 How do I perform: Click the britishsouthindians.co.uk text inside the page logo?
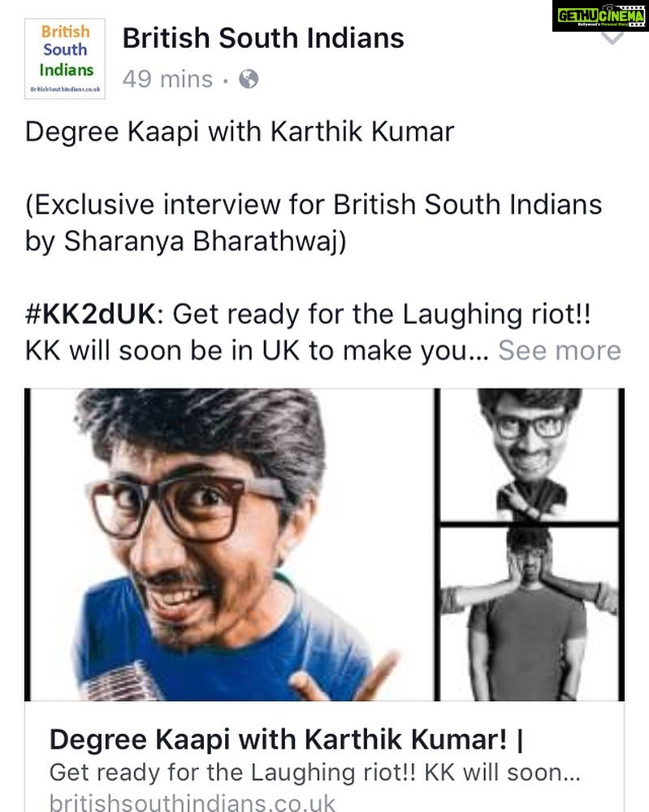click(x=65, y=89)
